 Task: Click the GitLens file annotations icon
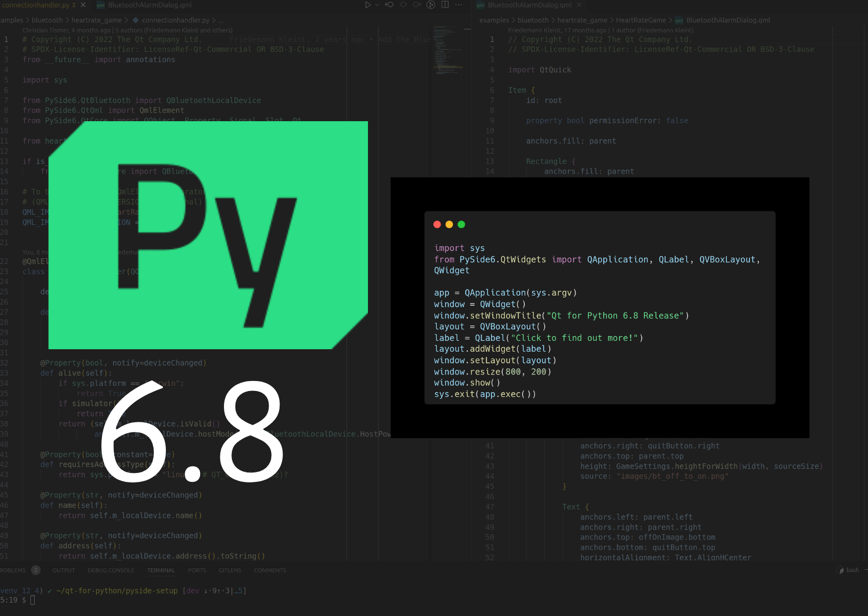point(431,5)
